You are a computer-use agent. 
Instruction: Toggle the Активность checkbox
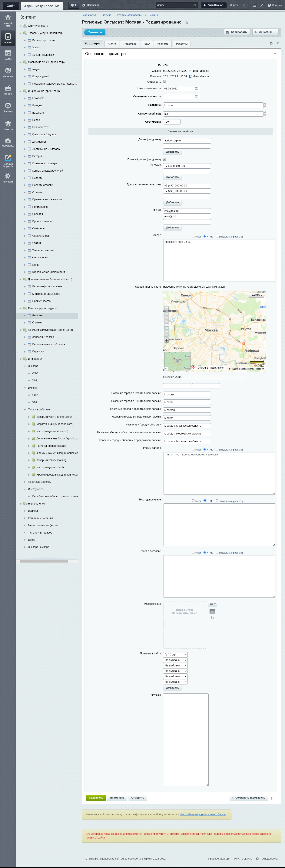click(165, 82)
